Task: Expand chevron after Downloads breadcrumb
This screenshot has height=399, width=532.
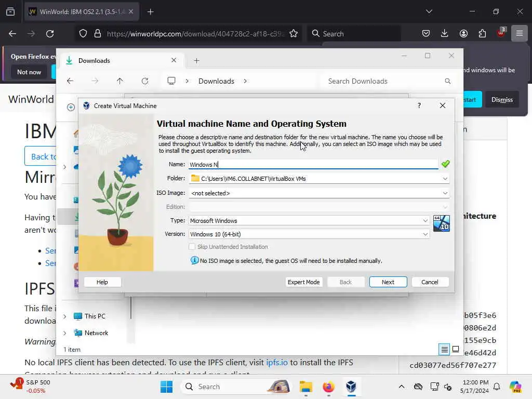Action: pyautogui.click(x=245, y=81)
